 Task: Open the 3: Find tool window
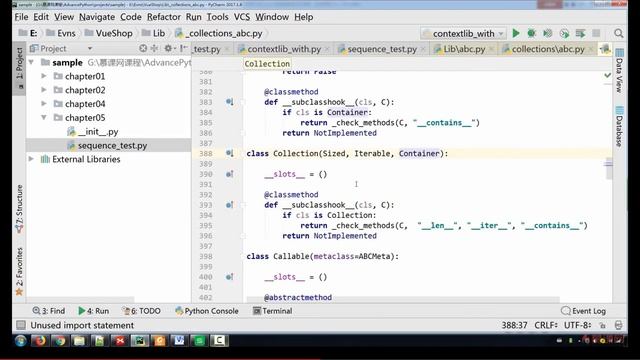49,311
